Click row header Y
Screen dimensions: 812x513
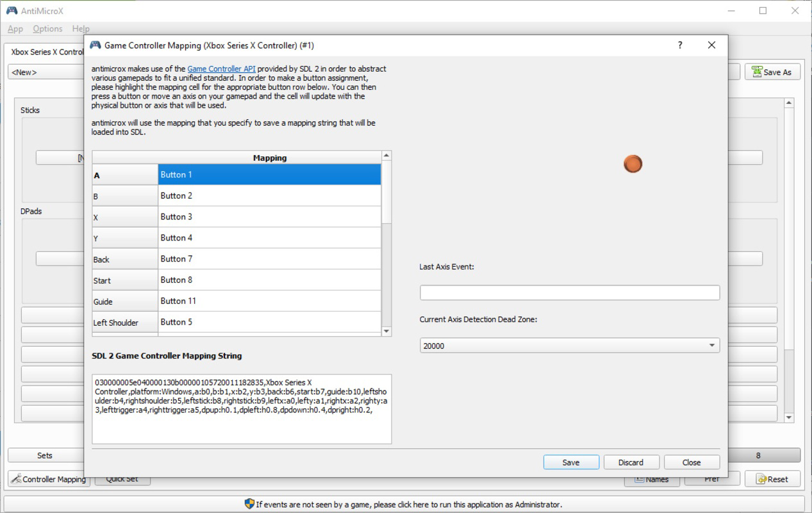(125, 239)
